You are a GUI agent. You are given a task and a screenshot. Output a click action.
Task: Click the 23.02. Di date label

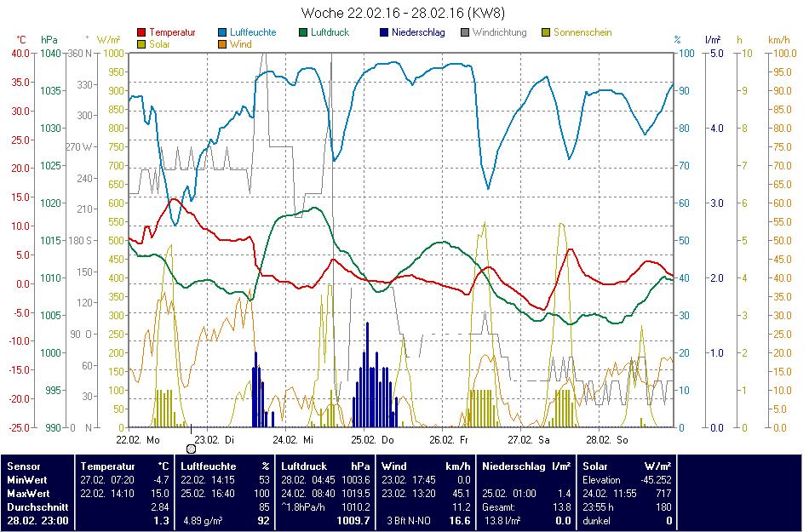click(x=214, y=440)
